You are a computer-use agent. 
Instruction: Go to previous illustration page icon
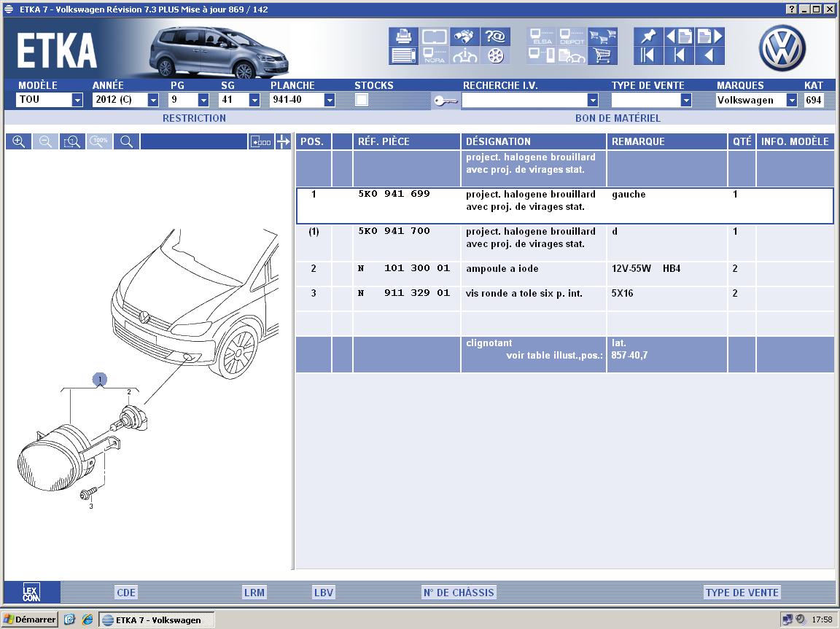click(678, 36)
